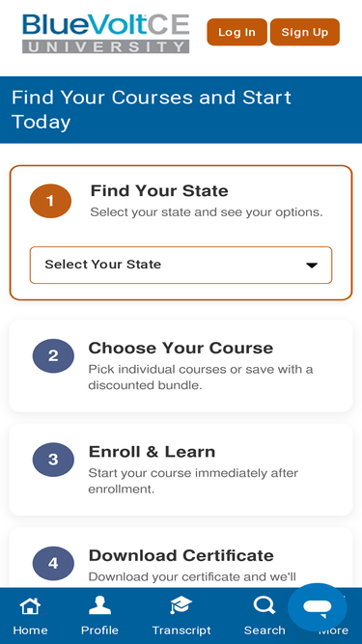
Task: Open the chat bubble widget
Action: (x=318, y=607)
